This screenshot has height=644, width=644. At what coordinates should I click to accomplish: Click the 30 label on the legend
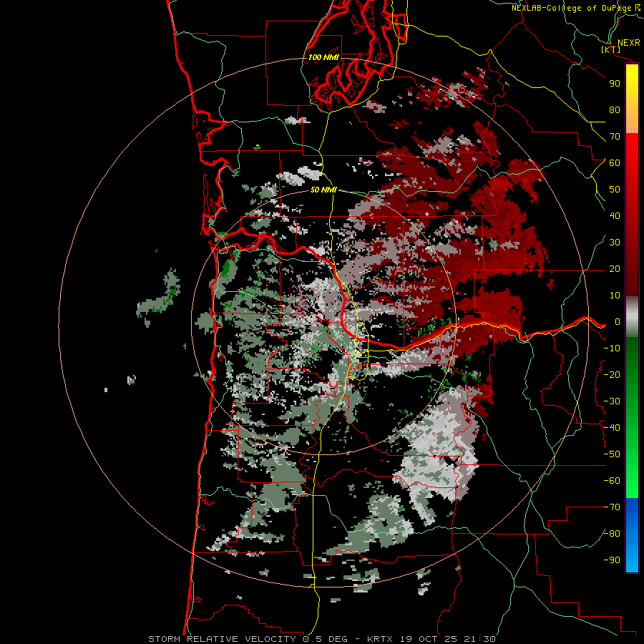615,243
